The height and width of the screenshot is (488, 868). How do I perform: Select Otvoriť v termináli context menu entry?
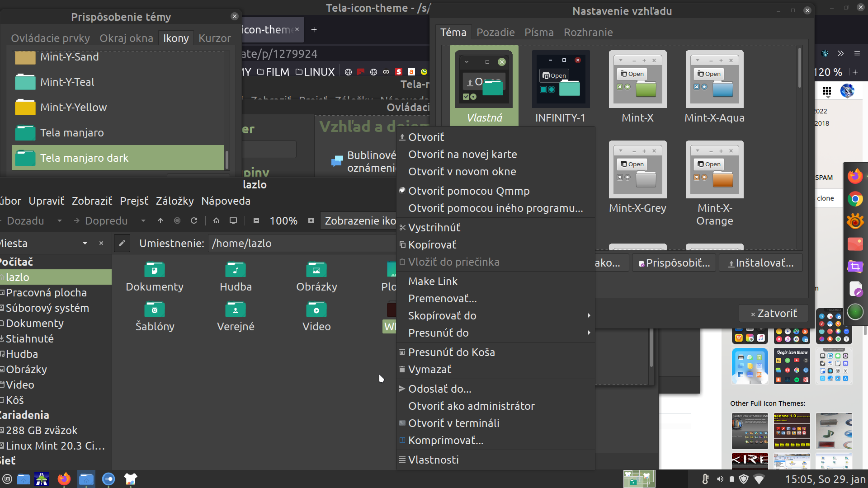453,423
